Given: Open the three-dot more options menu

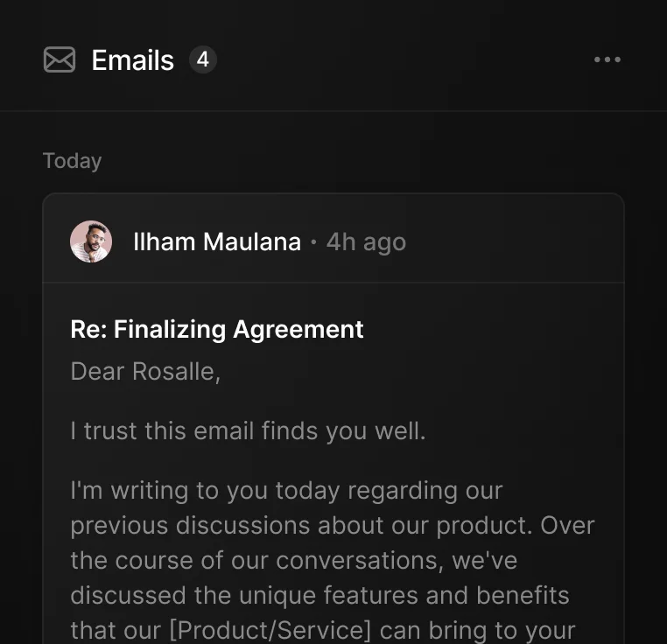Looking at the screenshot, I should [x=607, y=59].
